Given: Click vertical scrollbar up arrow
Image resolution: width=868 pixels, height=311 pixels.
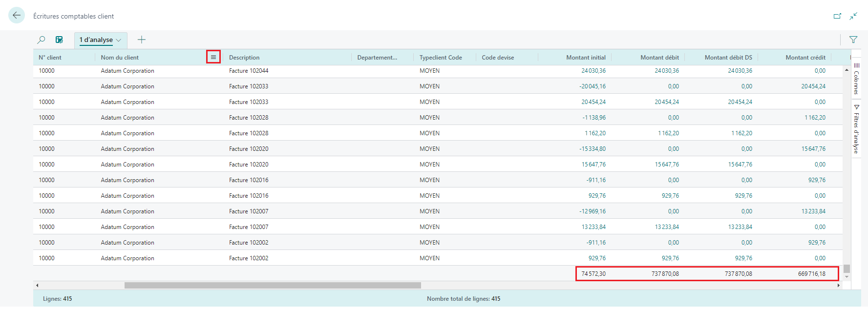Looking at the screenshot, I should (x=847, y=70).
